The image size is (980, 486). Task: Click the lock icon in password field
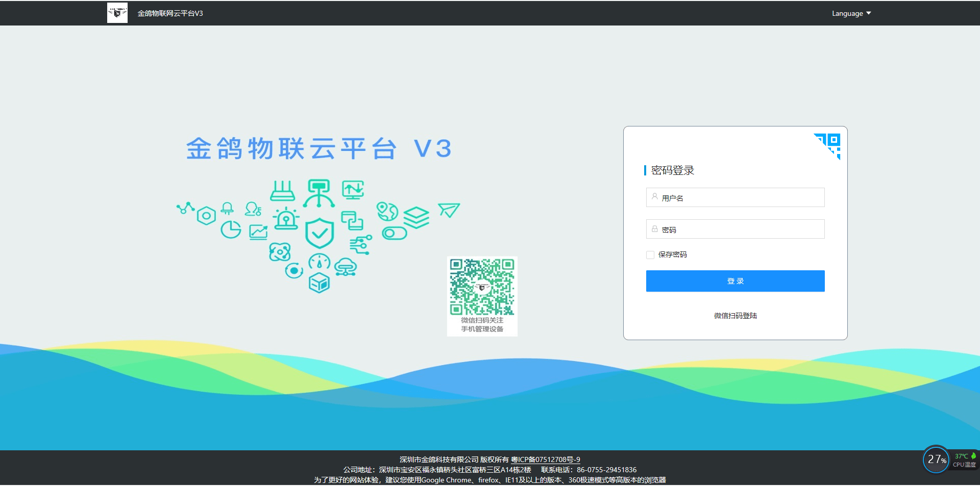654,228
